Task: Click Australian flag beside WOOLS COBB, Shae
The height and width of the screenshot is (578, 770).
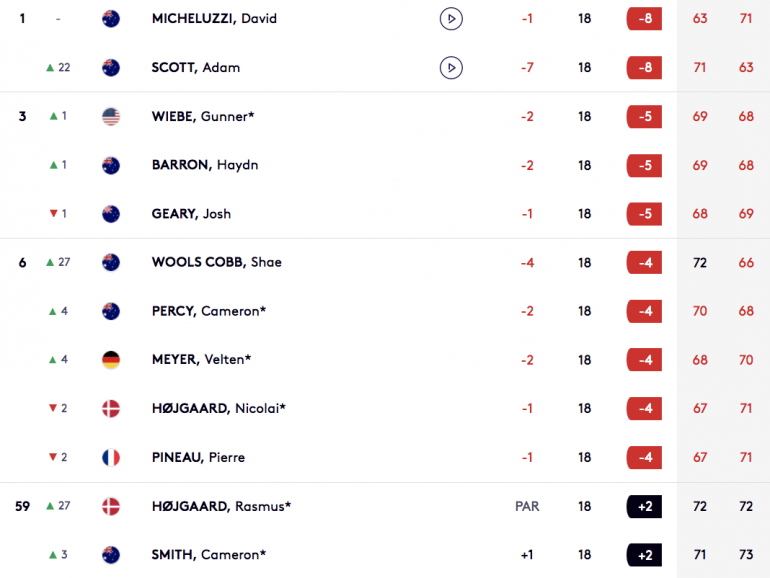Action: click(x=111, y=262)
